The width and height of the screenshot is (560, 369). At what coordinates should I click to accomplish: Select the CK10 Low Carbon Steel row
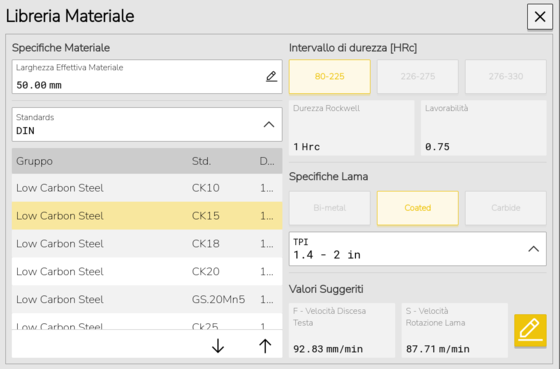point(147,188)
